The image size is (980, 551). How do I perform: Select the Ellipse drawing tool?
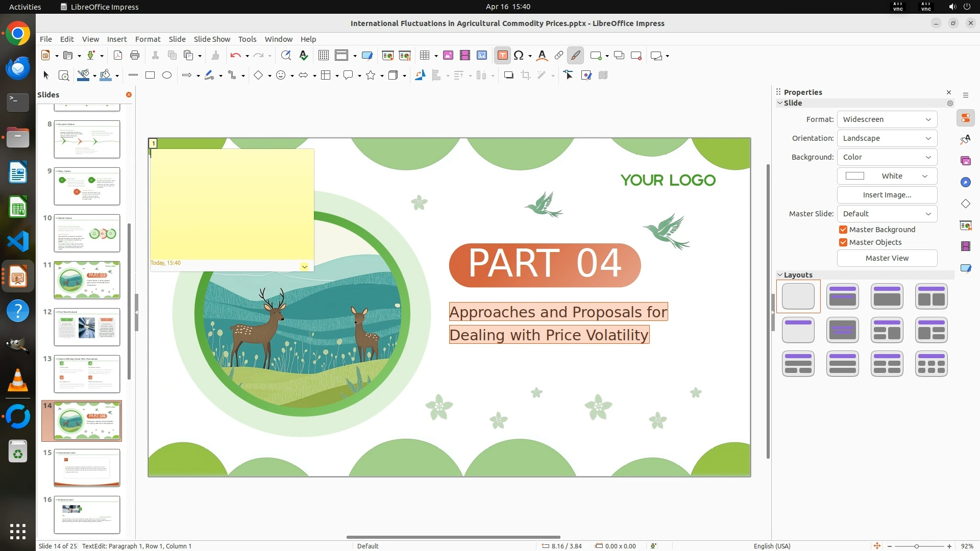tap(167, 76)
